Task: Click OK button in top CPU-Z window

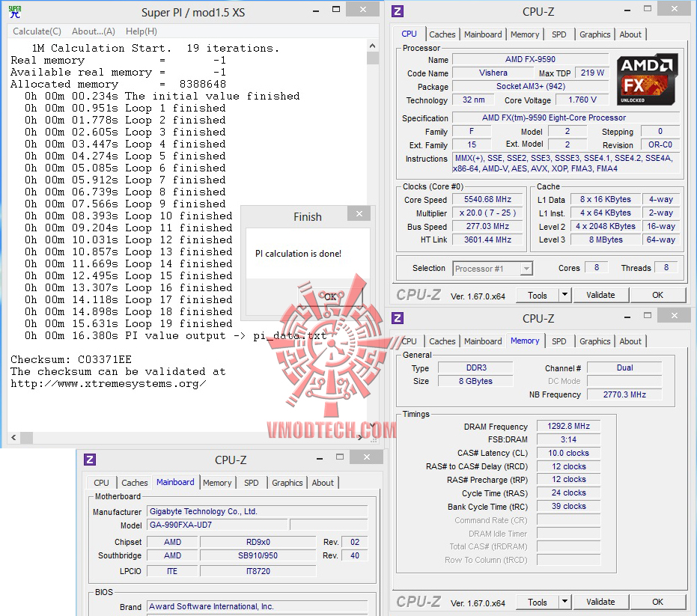Action: tap(657, 295)
